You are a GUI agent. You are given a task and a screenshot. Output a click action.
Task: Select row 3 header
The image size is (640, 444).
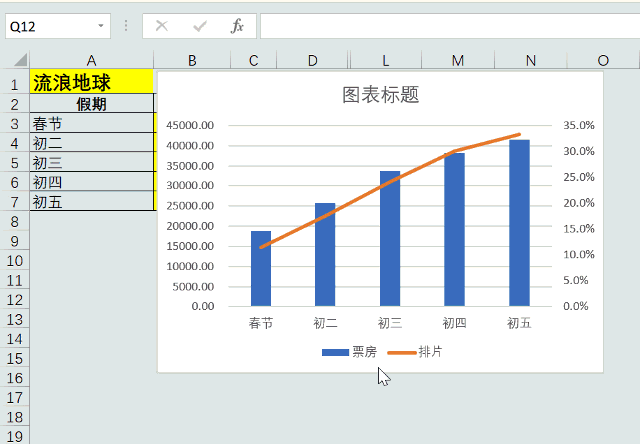point(15,124)
